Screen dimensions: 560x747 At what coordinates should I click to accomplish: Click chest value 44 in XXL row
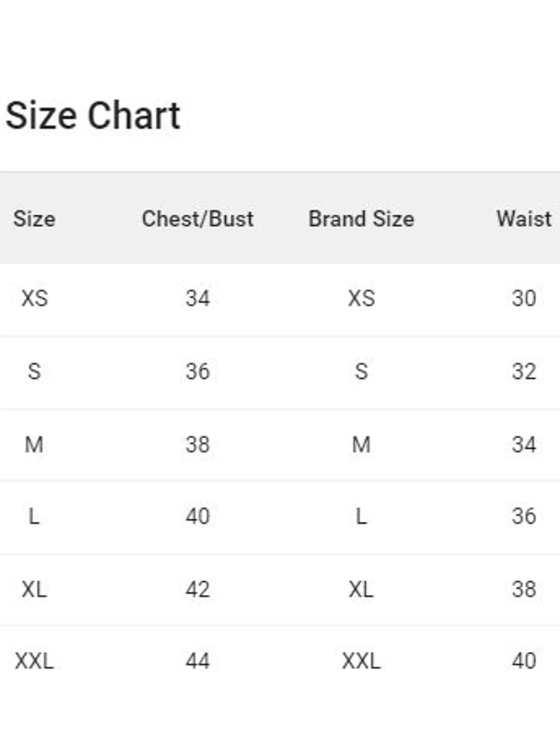click(x=198, y=661)
